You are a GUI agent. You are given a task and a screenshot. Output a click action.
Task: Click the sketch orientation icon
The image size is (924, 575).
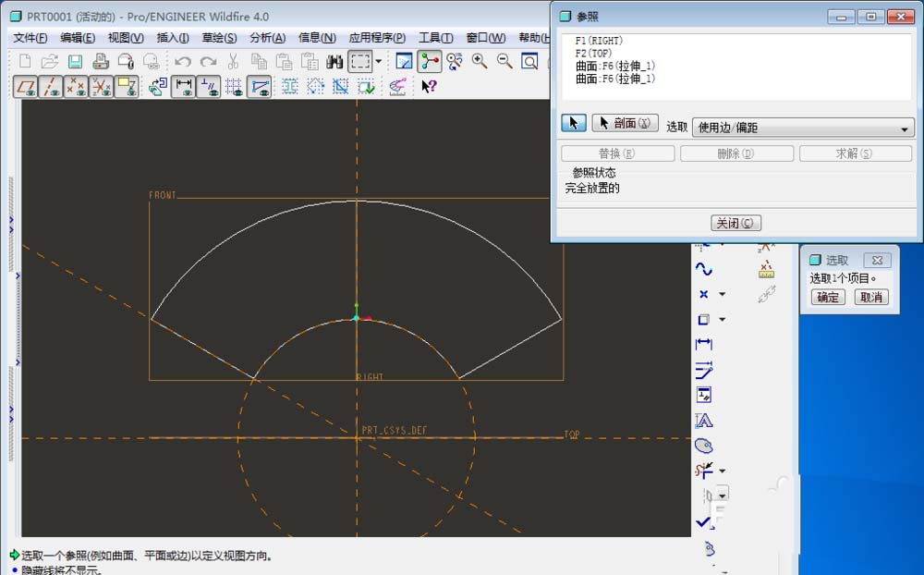coord(158,87)
